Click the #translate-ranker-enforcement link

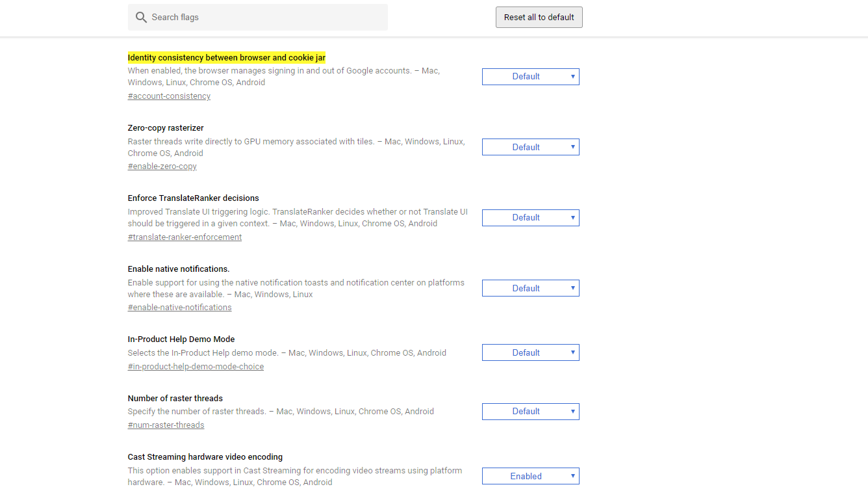pos(185,237)
